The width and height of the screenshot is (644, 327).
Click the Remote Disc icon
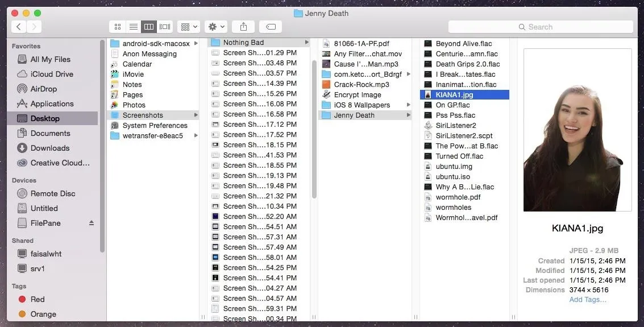tap(22, 193)
